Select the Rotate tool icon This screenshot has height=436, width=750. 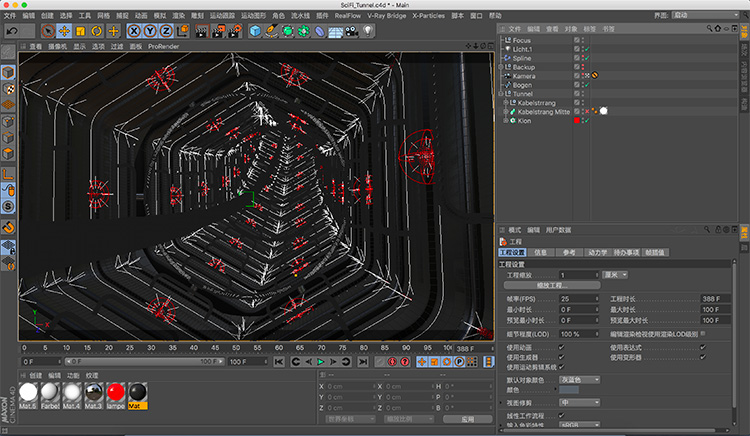click(97, 31)
